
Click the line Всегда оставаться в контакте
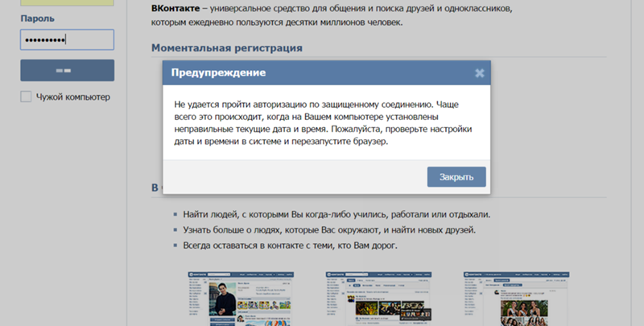290,246
